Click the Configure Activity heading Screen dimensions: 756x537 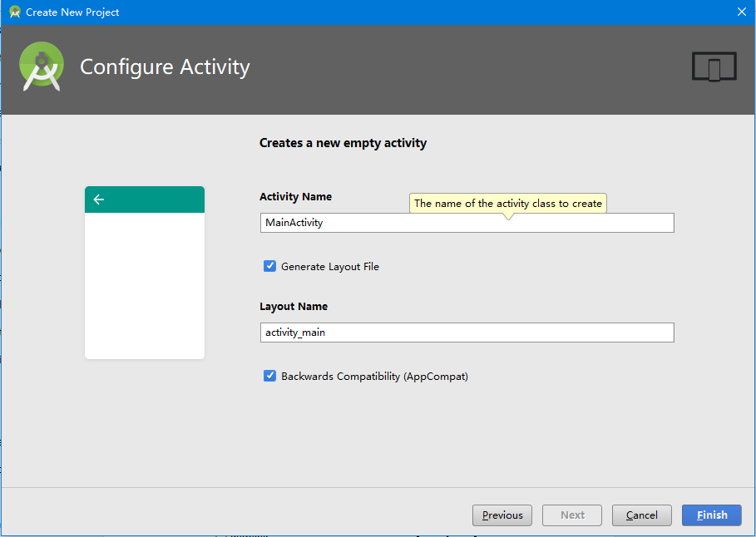(165, 67)
